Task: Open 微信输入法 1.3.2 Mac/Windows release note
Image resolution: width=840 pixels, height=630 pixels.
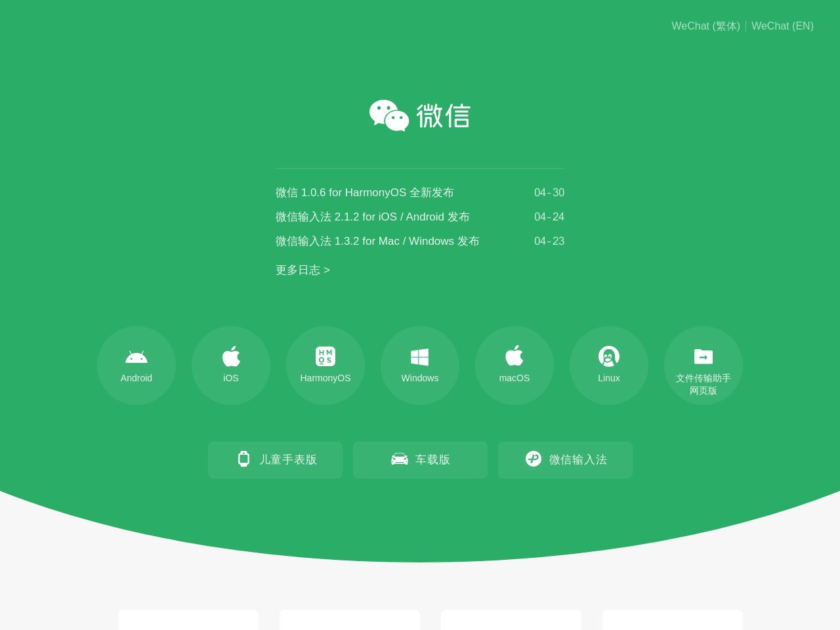Action: coord(377,241)
